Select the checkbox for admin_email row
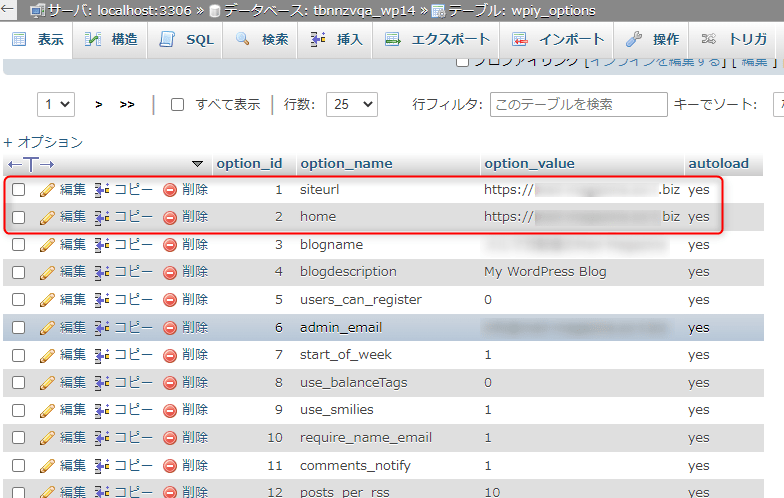The image size is (784, 498). (x=18, y=328)
